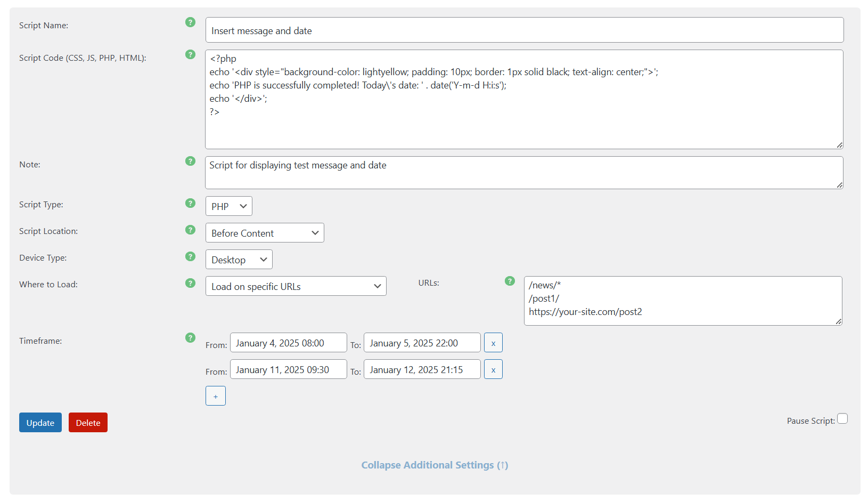Click the Timeframe help icon
Screen dimensions: 868x501
[x=190, y=337]
